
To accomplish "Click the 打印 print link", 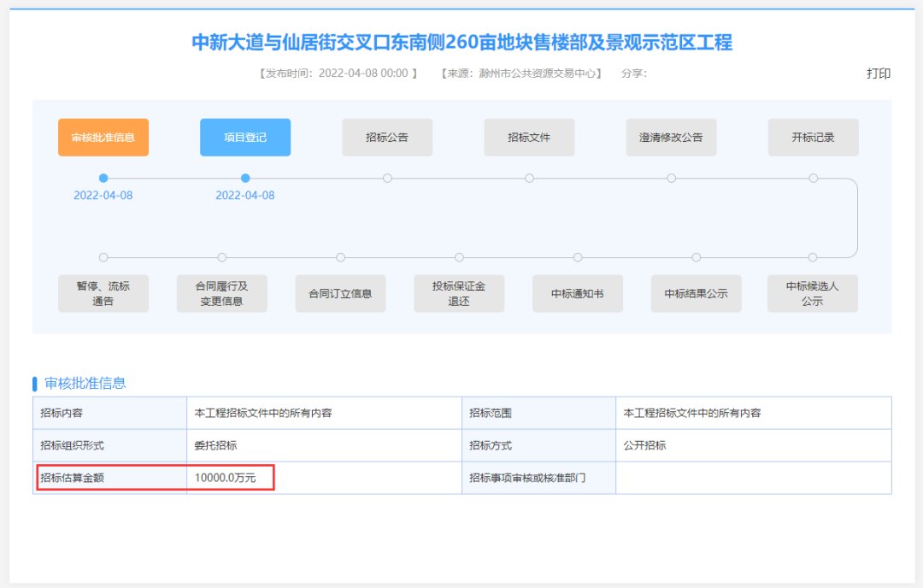I will point(879,73).
